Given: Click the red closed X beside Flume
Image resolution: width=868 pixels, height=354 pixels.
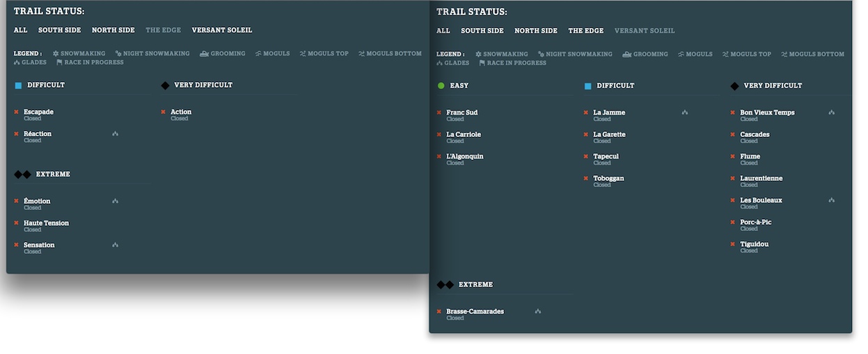Looking at the screenshot, I should tap(733, 156).
